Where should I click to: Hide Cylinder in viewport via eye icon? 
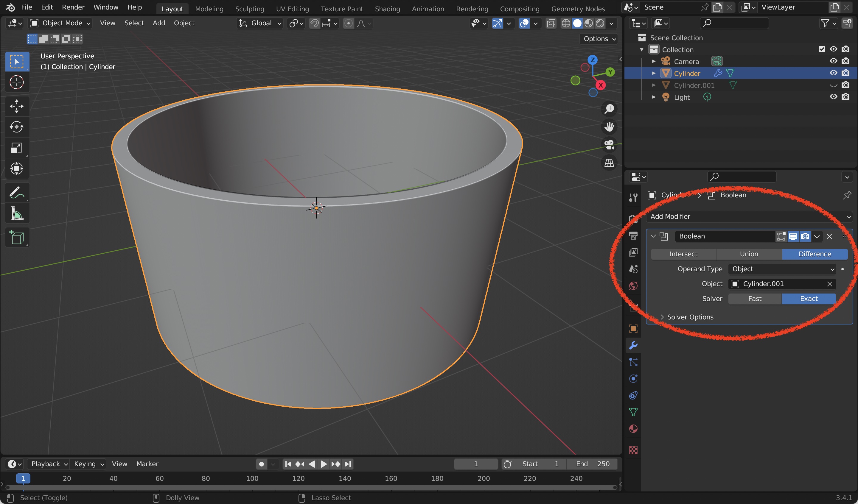(x=833, y=73)
